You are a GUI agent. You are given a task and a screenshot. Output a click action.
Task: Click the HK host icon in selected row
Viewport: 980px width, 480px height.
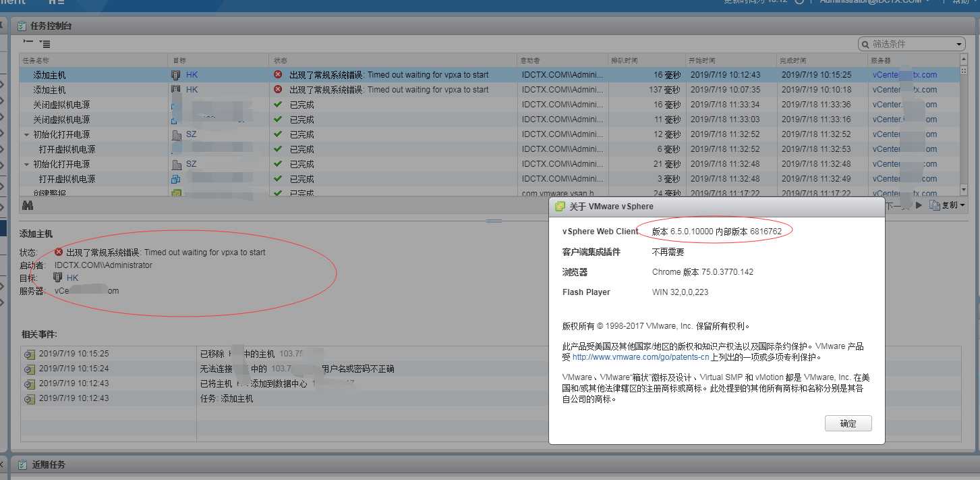[x=175, y=75]
